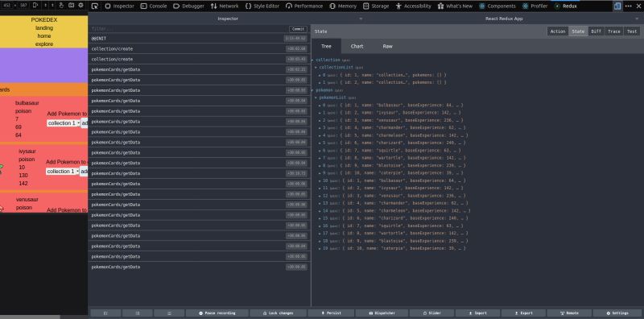Open the home link in Pokedex nav
Screen dimensions: 644x319
tap(44, 35)
